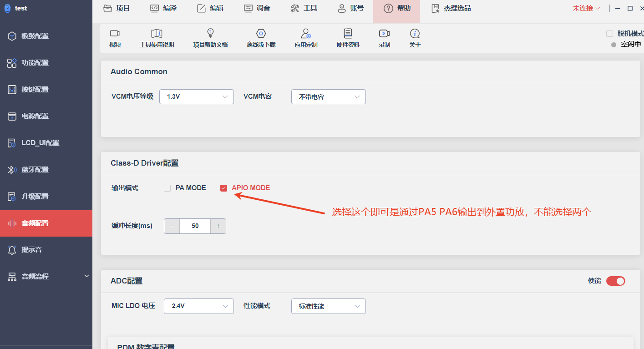The height and width of the screenshot is (349, 644).
Task: Open the 关于 info icon
Action: (x=415, y=34)
